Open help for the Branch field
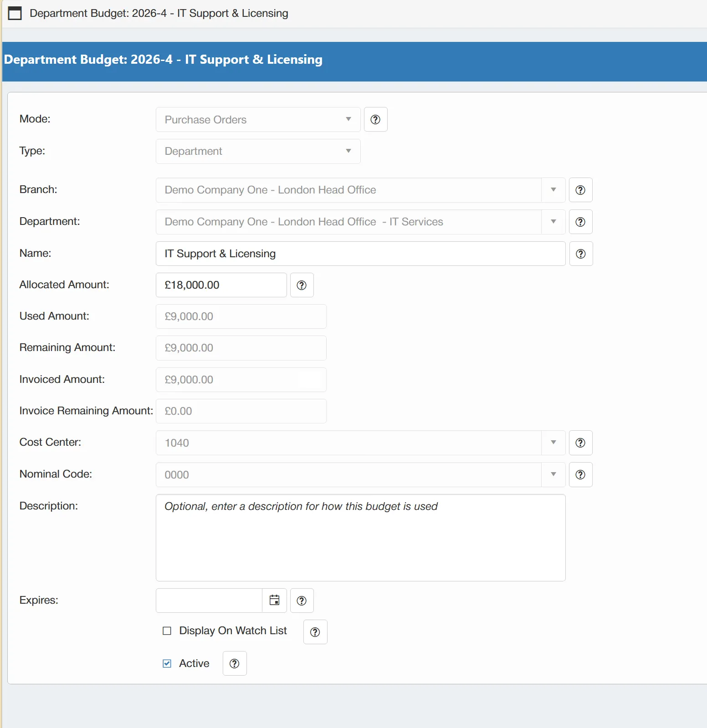Viewport: 707px width, 728px height. click(580, 190)
